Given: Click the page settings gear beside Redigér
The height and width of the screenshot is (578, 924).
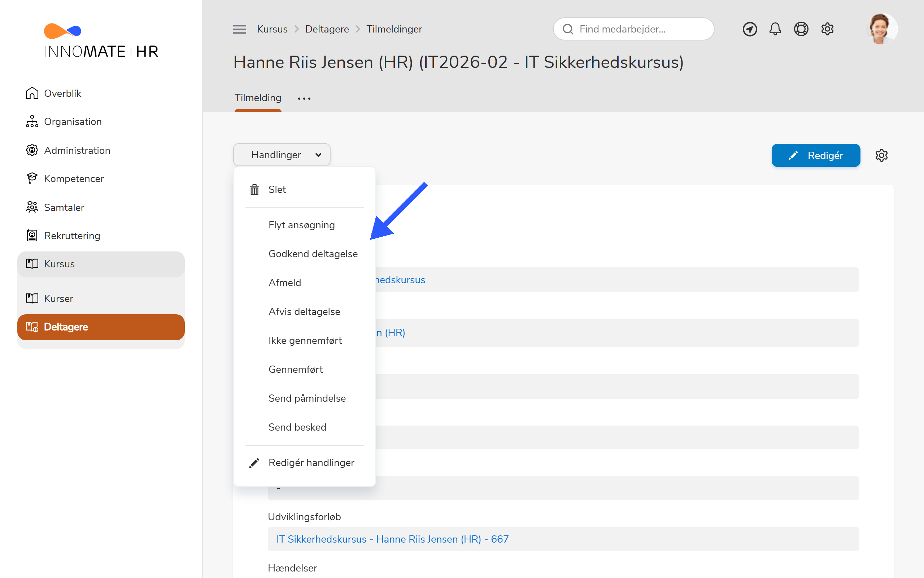Looking at the screenshot, I should coord(881,155).
